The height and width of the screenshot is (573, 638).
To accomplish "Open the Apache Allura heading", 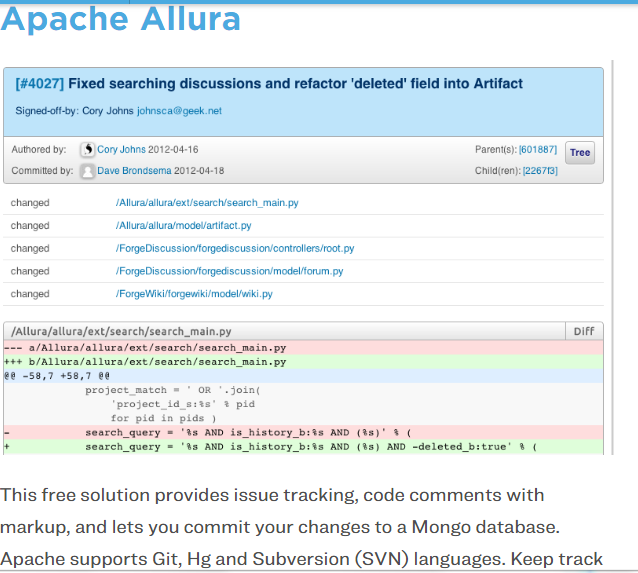I will click(121, 19).
